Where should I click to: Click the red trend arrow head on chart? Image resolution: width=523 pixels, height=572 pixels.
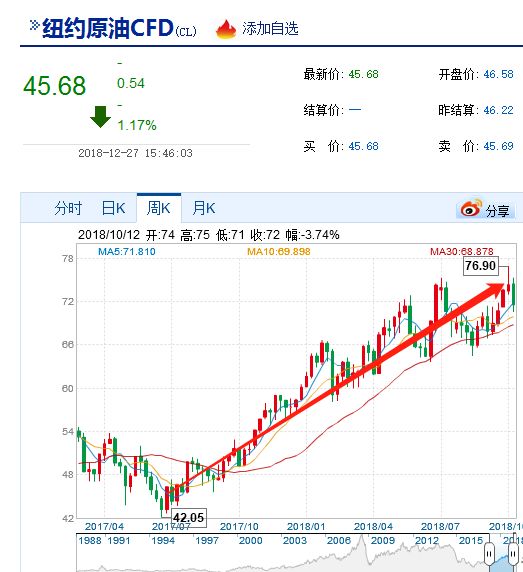point(497,290)
